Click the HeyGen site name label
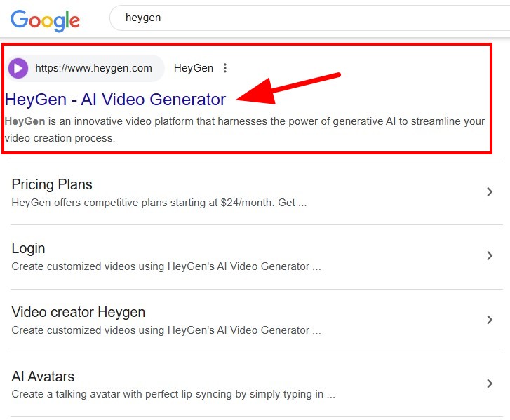This screenshot has width=510, height=420. 194,68
